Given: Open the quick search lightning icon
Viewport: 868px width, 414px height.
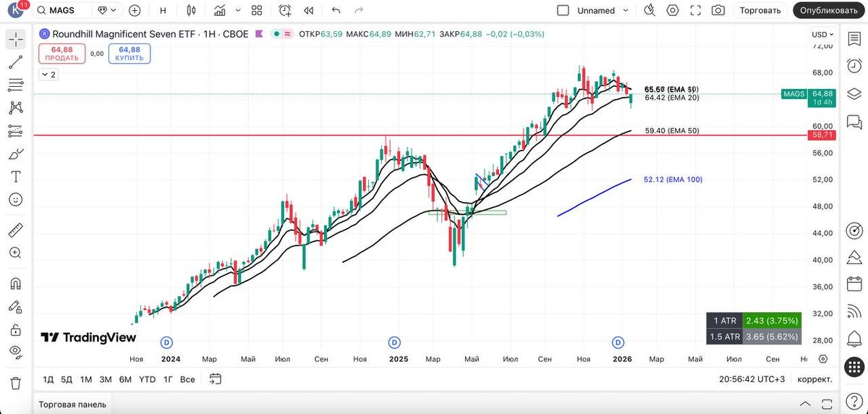Looking at the screenshot, I should (650, 10).
